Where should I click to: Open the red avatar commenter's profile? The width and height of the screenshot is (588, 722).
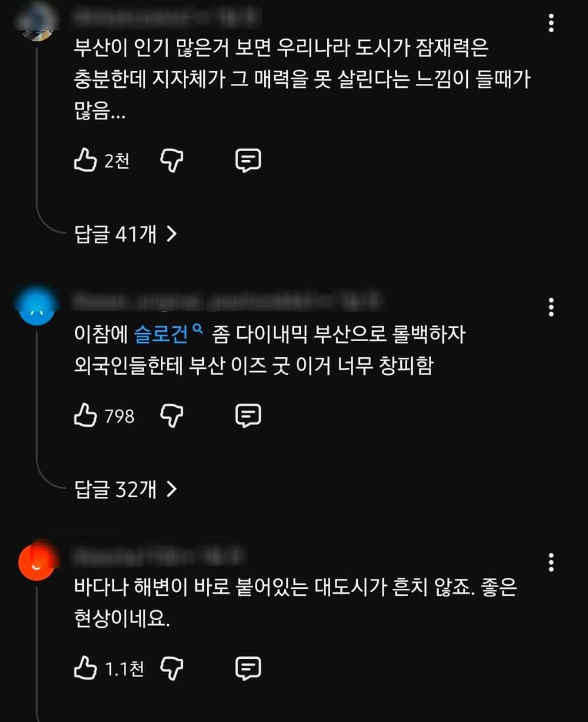click(37, 562)
